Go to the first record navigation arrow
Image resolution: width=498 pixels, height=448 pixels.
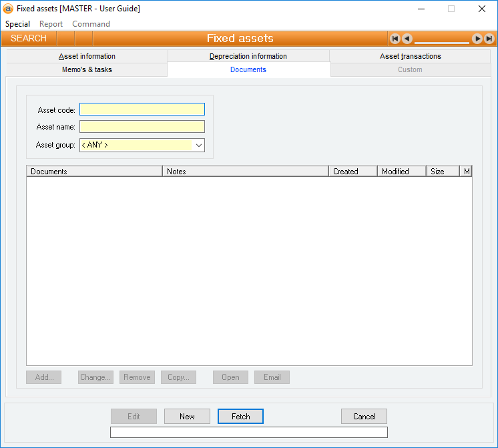pyautogui.click(x=395, y=39)
